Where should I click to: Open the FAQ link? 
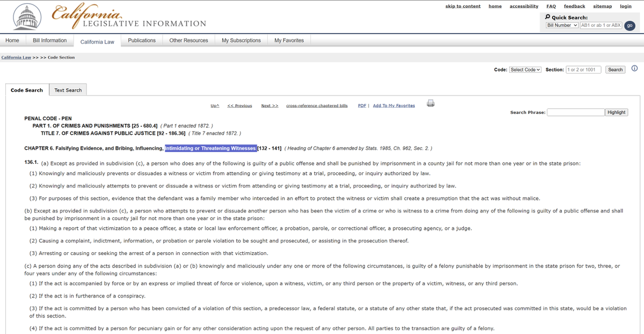click(x=551, y=6)
